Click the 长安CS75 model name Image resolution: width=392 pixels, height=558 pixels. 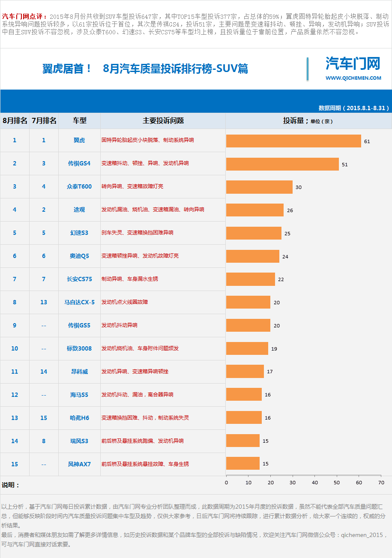tap(79, 279)
